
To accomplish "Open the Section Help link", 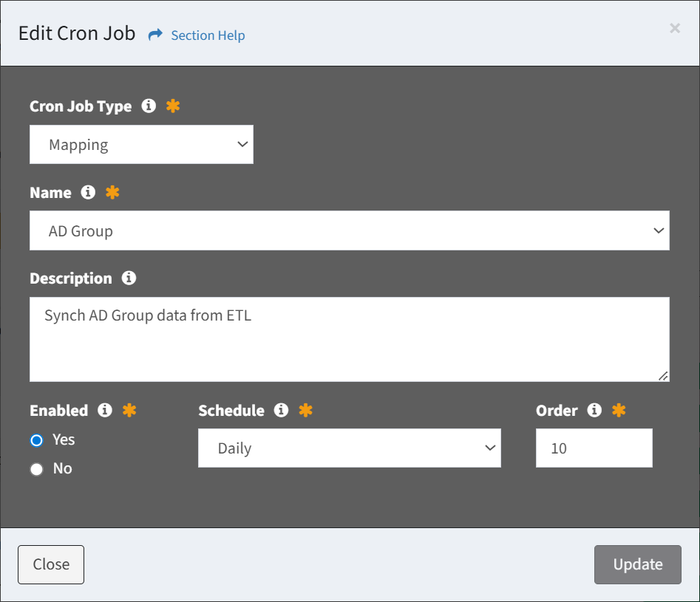I will tap(208, 35).
